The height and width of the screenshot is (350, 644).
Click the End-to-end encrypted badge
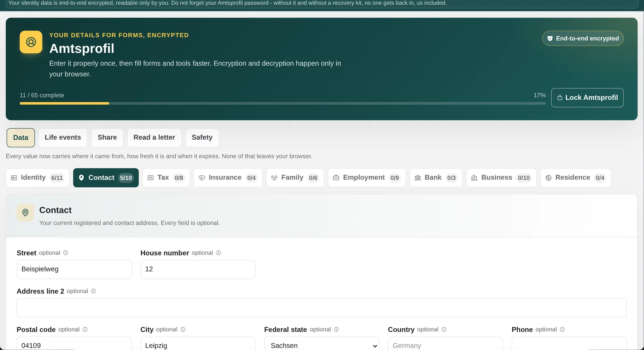point(583,38)
